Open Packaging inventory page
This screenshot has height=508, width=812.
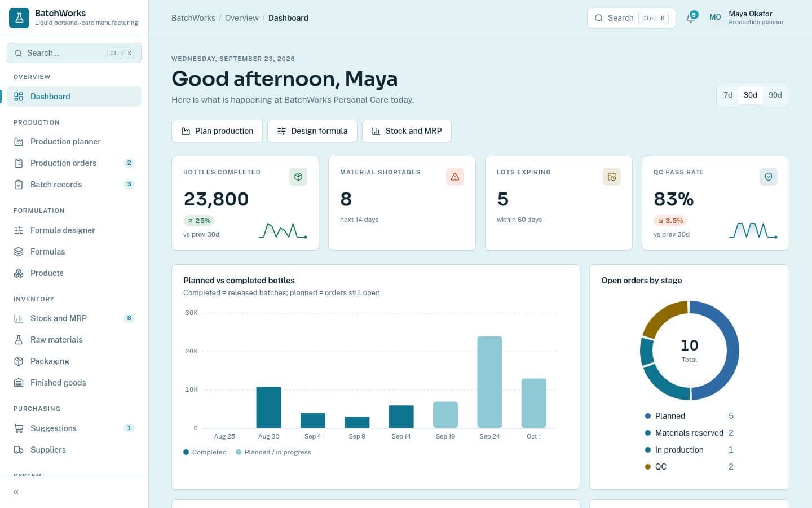(74, 361)
